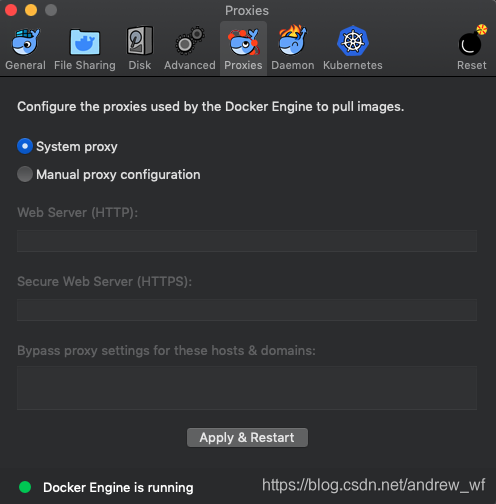Open the General preferences whale icon
The width and height of the screenshot is (496, 504).
26,42
